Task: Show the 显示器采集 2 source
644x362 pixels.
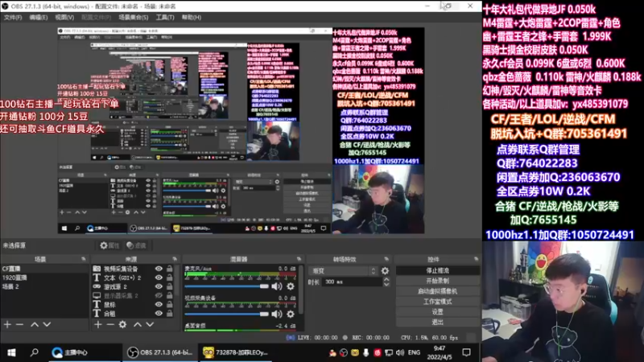Action: point(159,295)
